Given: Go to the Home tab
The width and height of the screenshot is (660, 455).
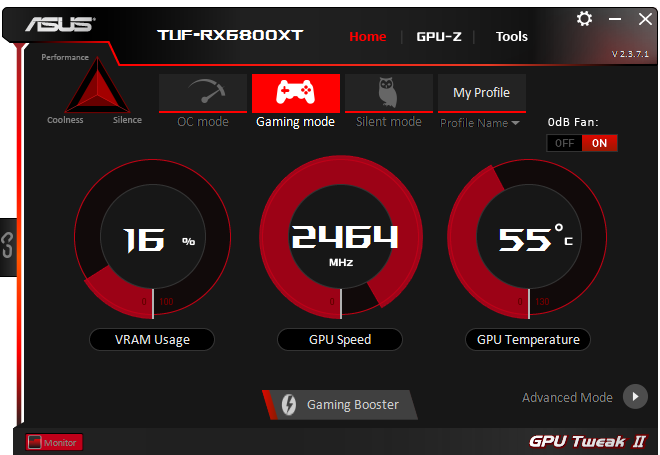Looking at the screenshot, I should pyautogui.click(x=367, y=37).
